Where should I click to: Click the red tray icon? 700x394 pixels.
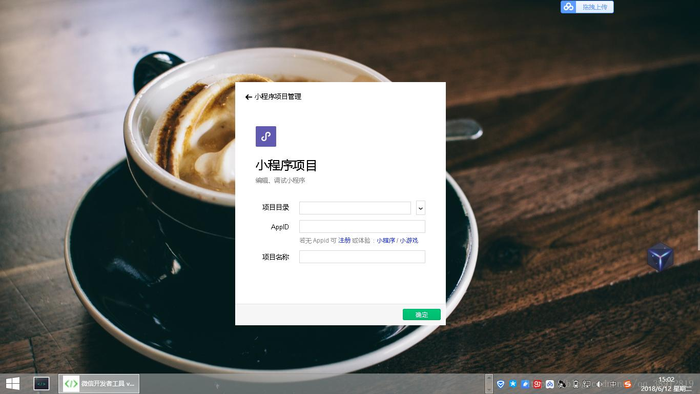pos(537,384)
